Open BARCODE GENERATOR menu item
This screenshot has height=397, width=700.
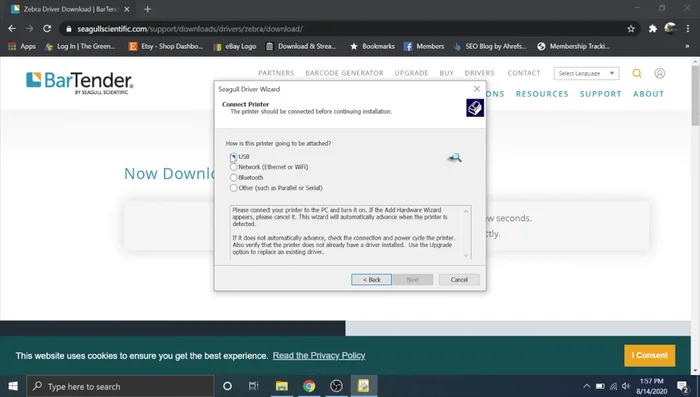[x=344, y=73]
